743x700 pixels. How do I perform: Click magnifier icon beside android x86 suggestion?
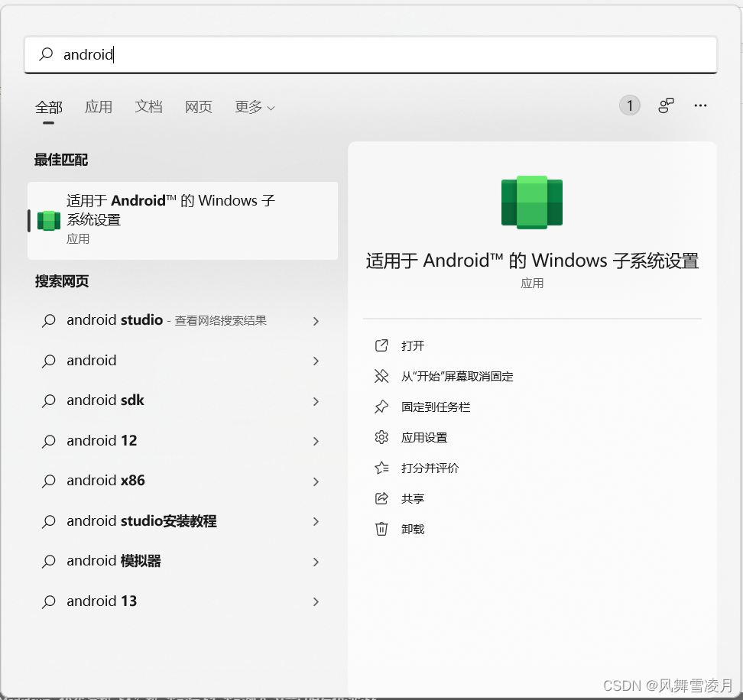point(48,481)
